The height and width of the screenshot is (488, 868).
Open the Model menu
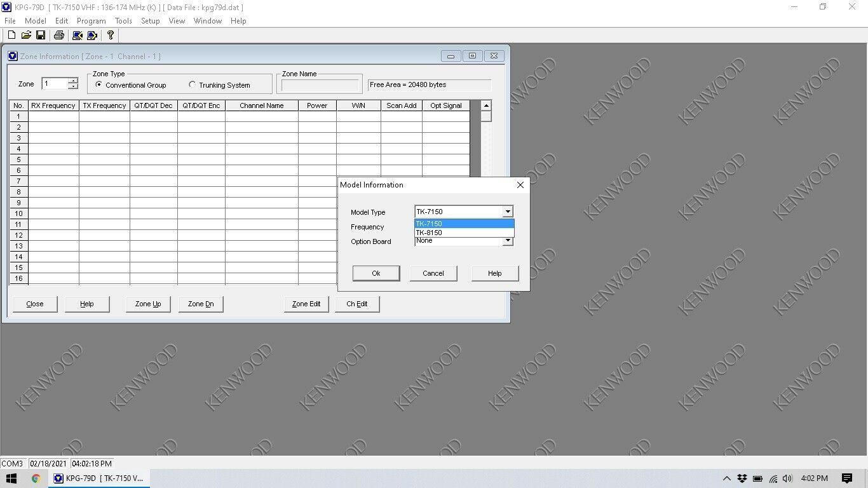coord(36,21)
